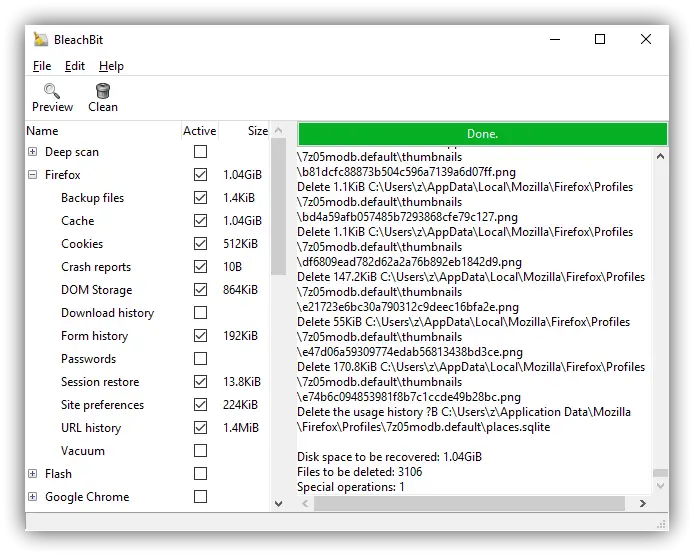694x556 pixels.
Task: Expand the Deep scan tree node
Action: click(32, 152)
